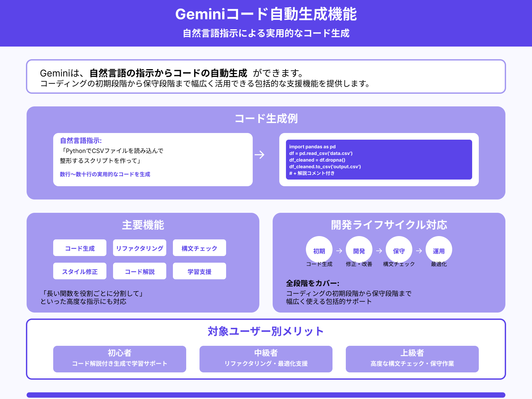The image size is (532, 399).
Task: Select the スタイル修正 feature pill
Action: [x=80, y=271]
